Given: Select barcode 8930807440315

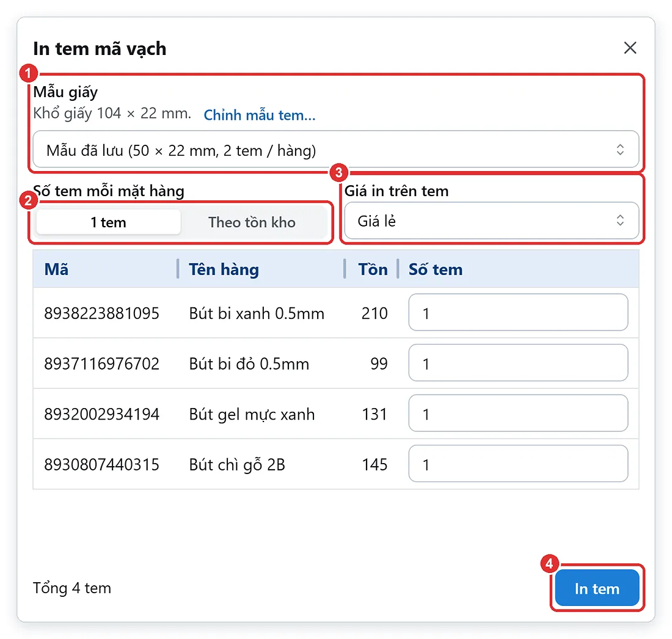Looking at the screenshot, I should [101, 464].
